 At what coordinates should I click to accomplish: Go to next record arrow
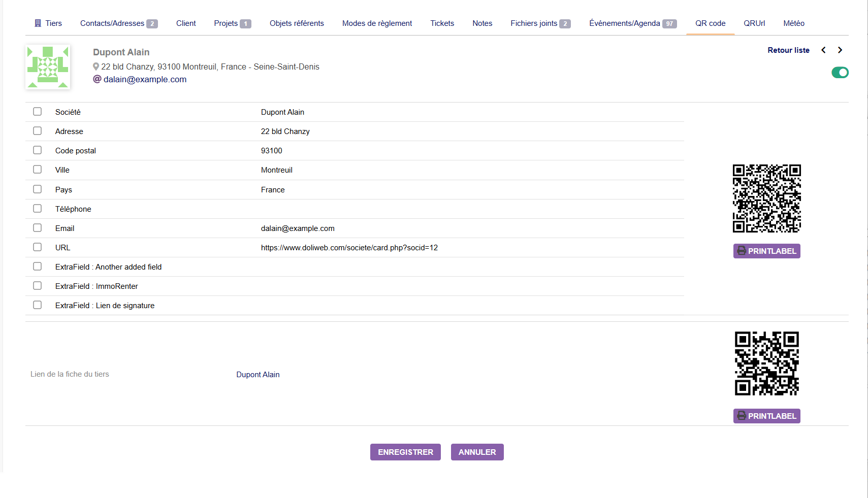coord(840,50)
